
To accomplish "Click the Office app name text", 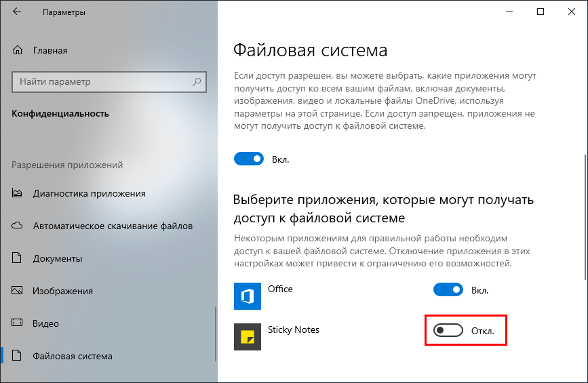I will tap(280, 289).
